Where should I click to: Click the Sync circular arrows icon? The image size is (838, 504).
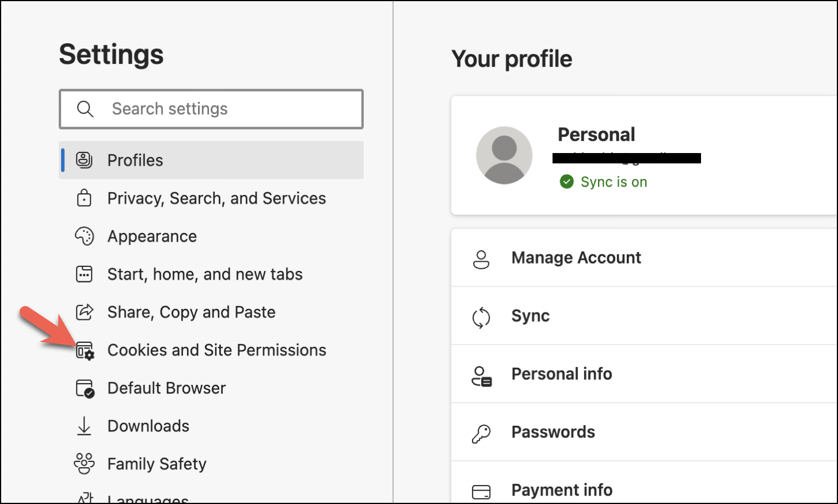tap(481, 317)
